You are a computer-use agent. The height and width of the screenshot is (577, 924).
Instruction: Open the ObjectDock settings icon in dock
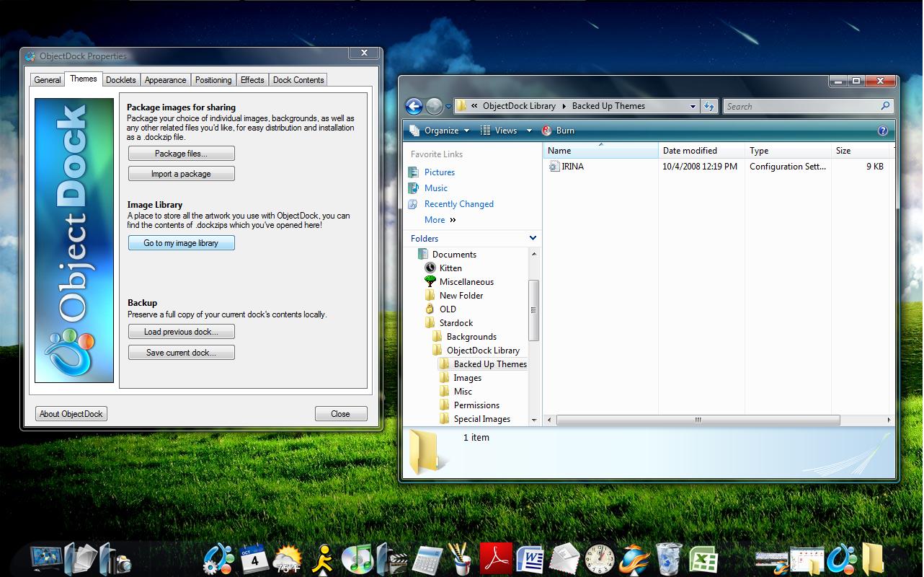pyautogui.click(x=218, y=559)
